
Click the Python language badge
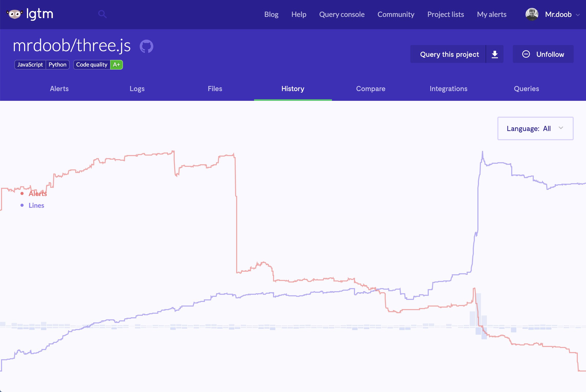(x=57, y=65)
